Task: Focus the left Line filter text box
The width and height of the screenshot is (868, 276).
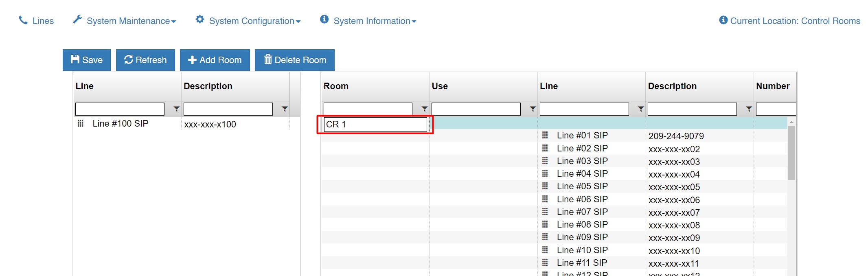Action: [120, 109]
